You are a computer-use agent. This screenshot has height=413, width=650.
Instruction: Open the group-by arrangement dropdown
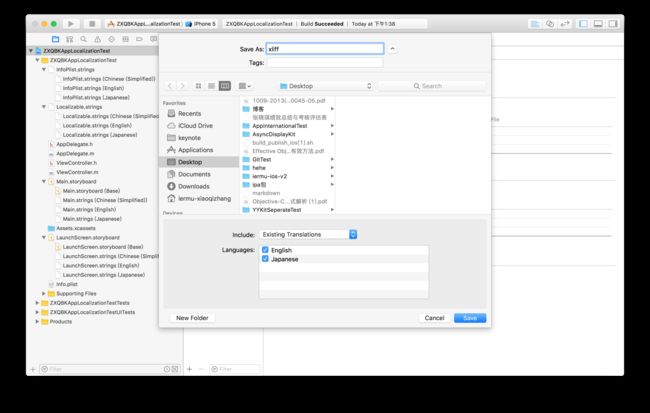(x=245, y=86)
